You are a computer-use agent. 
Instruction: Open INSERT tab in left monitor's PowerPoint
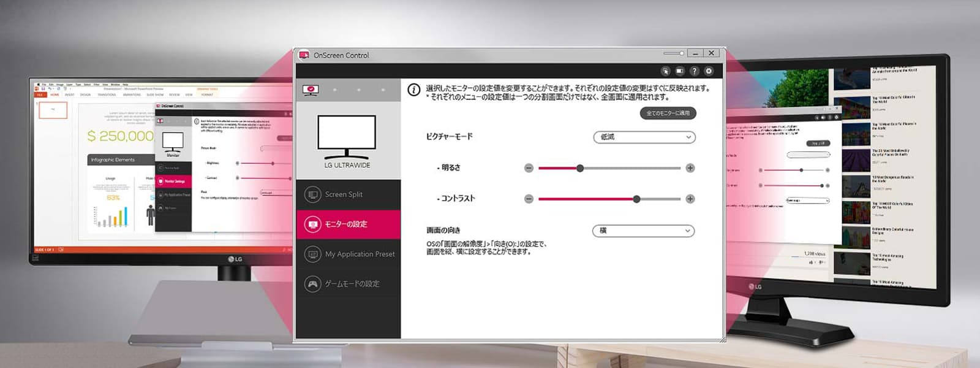pyautogui.click(x=70, y=95)
